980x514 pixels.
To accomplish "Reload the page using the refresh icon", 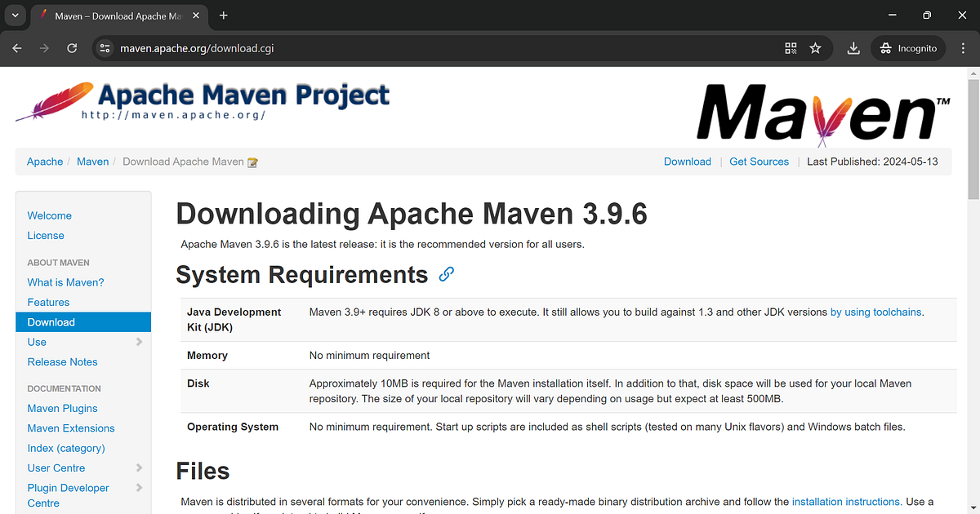I will pos(72,48).
